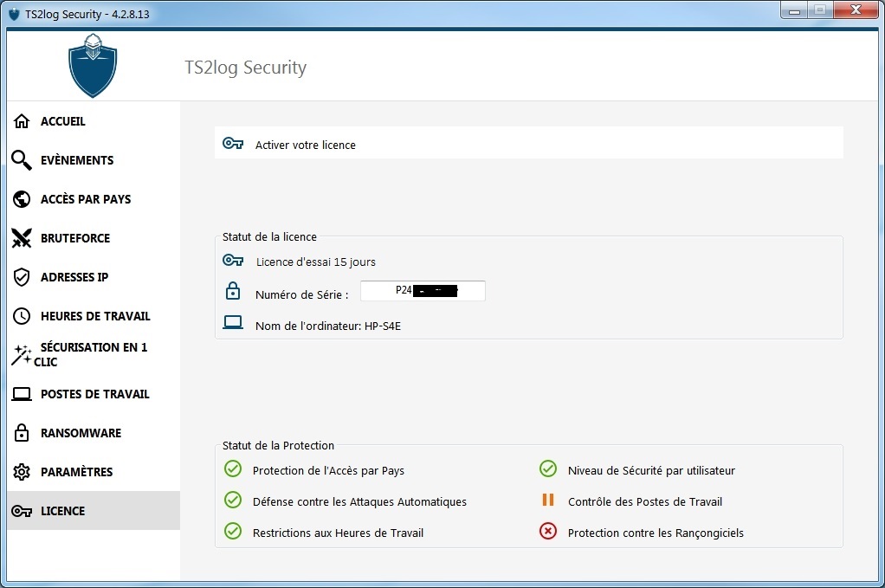Viewport: 885px width, 588px height.
Task: Open the RANSOMWARE section
Action: 94,433
